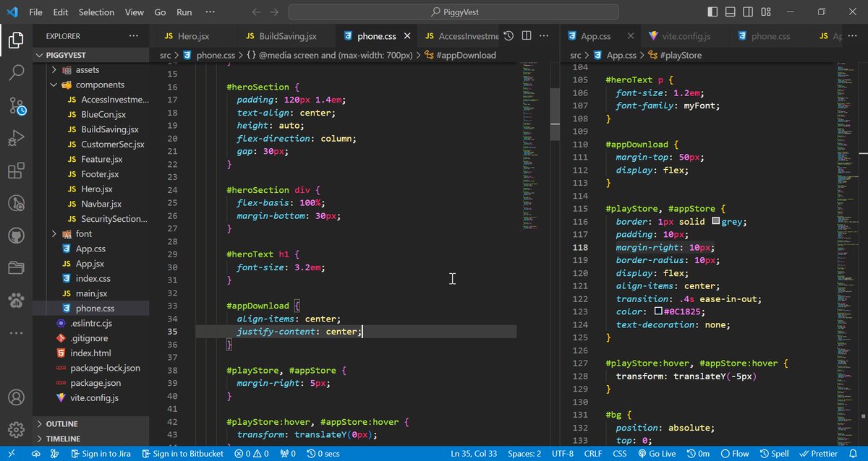Click the errors and warnings indicator
This screenshot has width=868, height=461.
pyautogui.click(x=250, y=453)
